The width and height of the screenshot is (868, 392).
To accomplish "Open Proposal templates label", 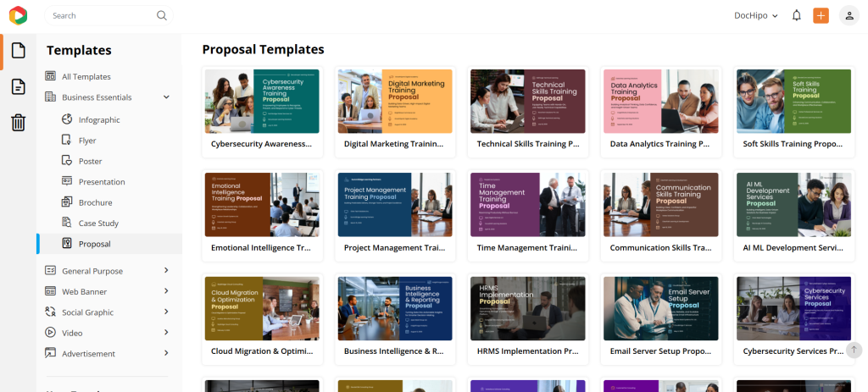I will [95, 244].
